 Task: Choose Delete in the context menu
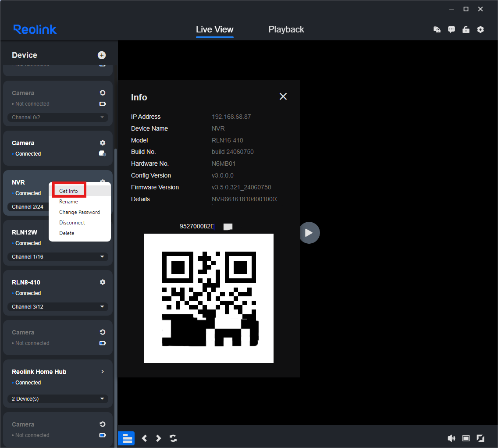coord(80,233)
